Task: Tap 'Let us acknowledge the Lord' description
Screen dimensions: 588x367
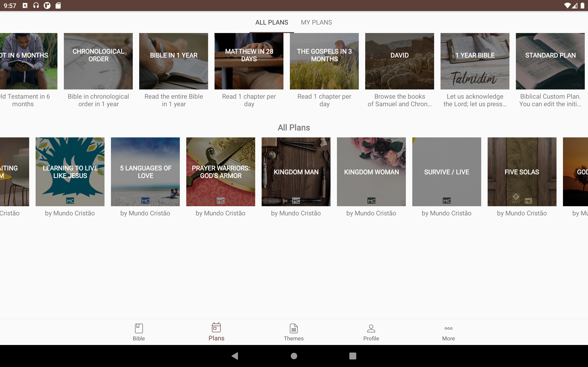Action: point(475,100)
